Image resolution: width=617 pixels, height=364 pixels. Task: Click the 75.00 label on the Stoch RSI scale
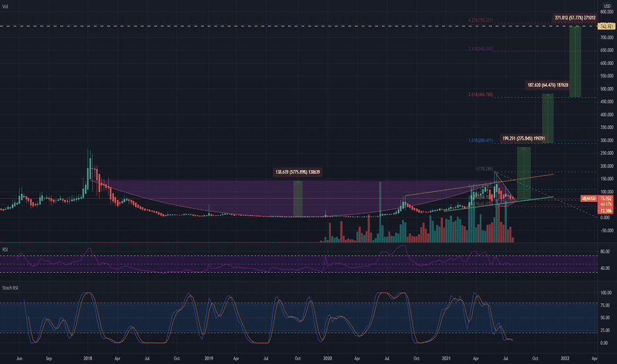tap(605, 305)
